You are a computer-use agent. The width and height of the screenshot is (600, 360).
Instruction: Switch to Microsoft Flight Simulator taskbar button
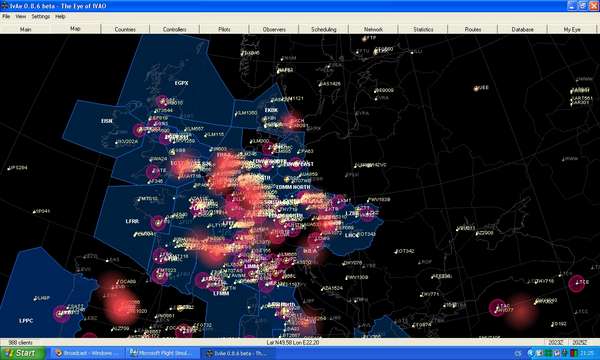[x=163, y=353]
